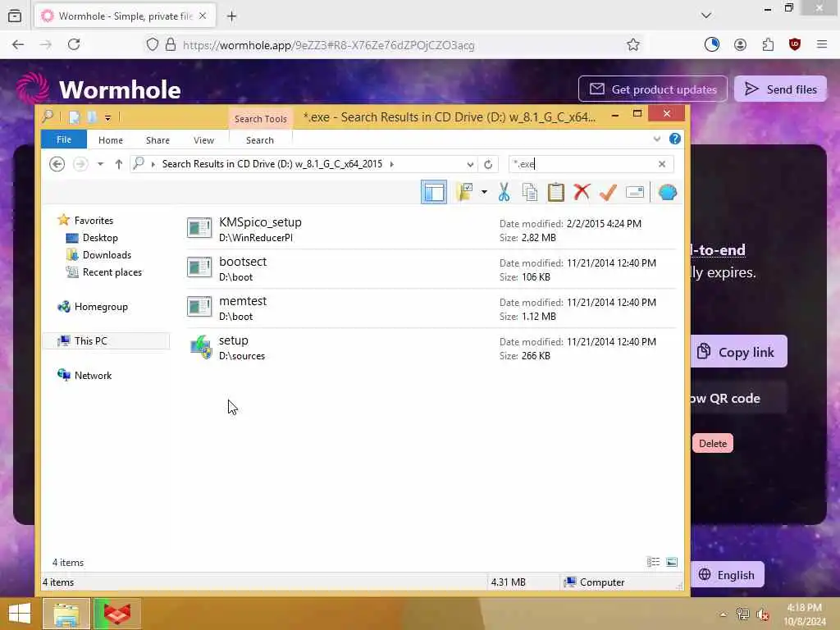Click the Rename icon in Explorer toolbar

[x=634, y=192]
